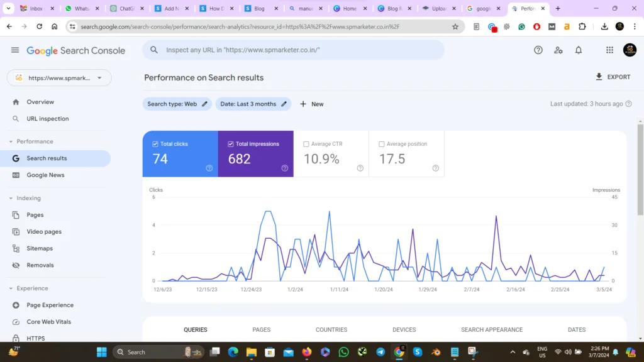Toggle Total impressions checkbox
Image resolution: width=644 pixels, height=362 pixels.
(x=230, y=144)
